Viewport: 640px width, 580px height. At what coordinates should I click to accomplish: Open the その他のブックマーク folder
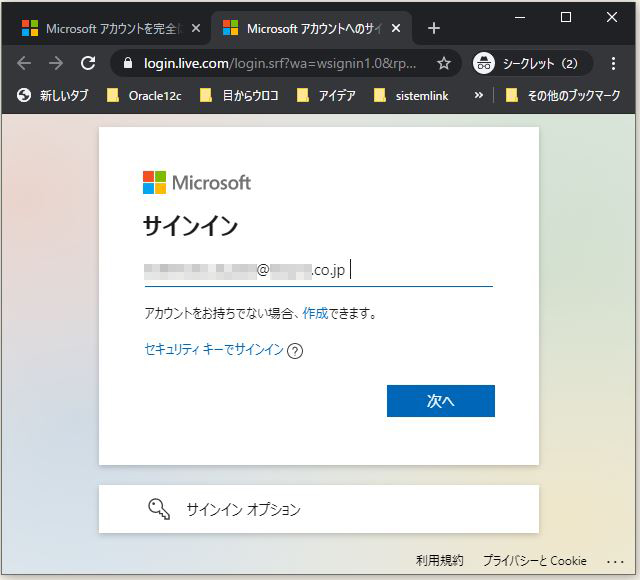[x=563, y=96]
